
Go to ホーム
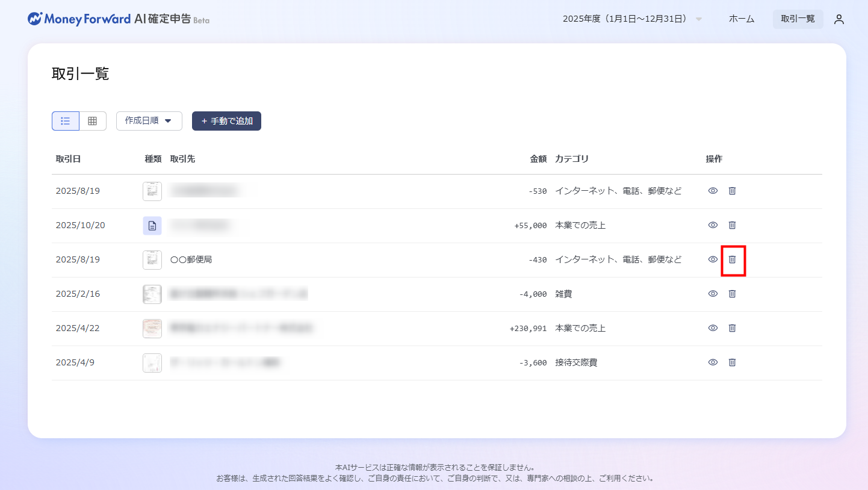coord(741,19)
